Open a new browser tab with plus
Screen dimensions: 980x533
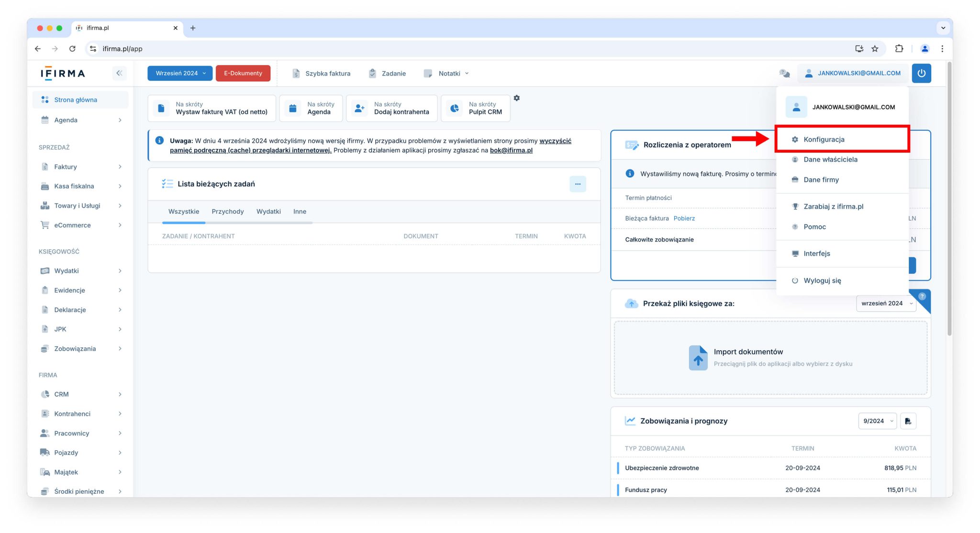click(x=193, y=28)
